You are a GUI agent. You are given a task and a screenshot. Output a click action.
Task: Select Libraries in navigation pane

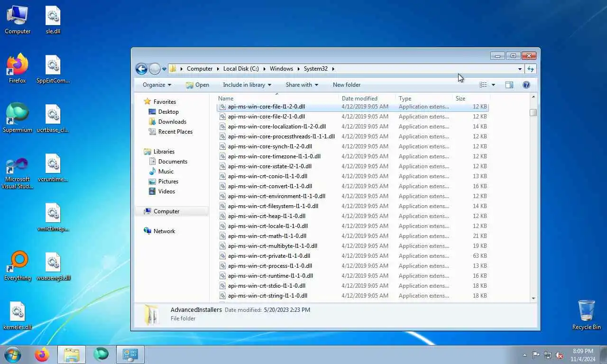[x=164, y=152]
